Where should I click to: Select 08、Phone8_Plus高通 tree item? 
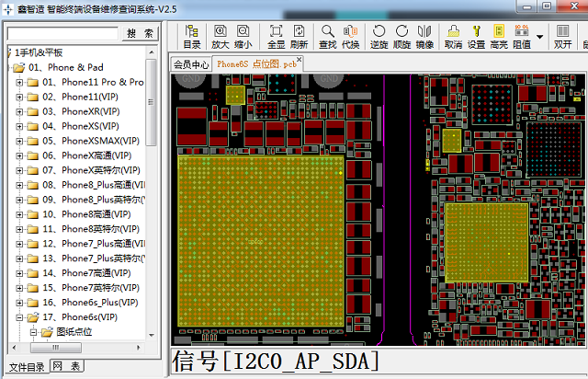pos(94,185)
